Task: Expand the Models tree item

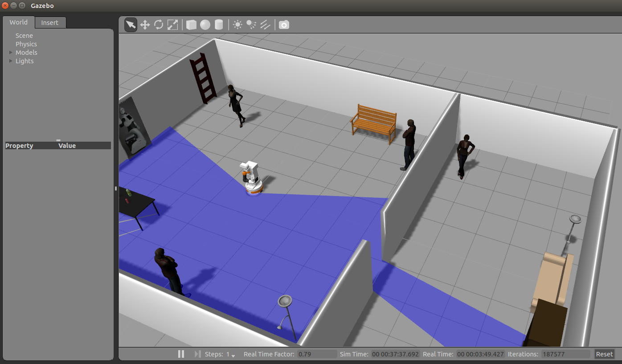Action: coord(11,53)
